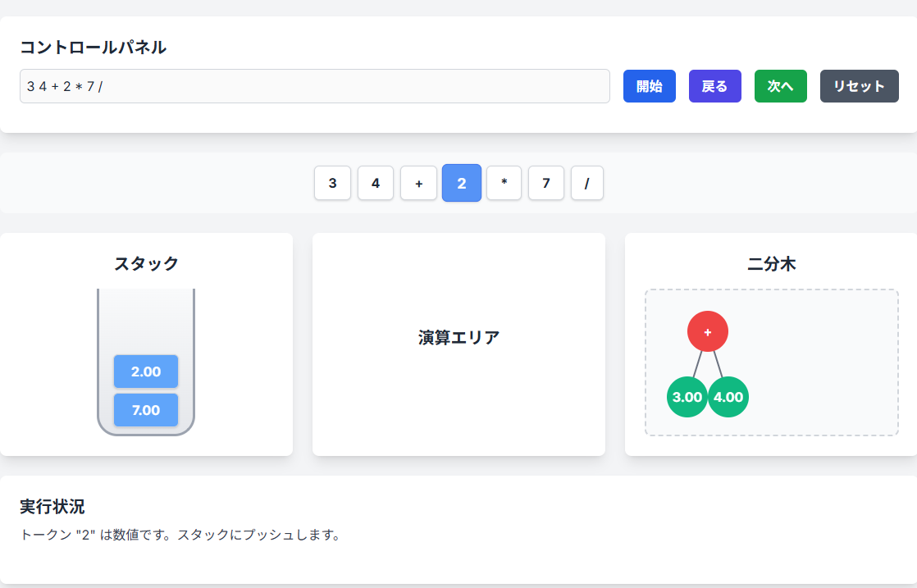Focus the expression input field
Image resolution: width=917 pixels, height=588 pixels.
coord(315,86)
